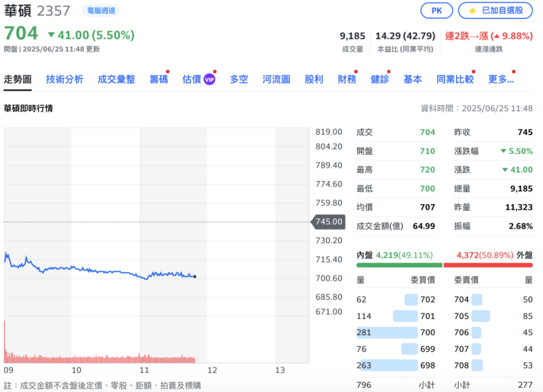Viewport: 543px width, 392px height.
Task: Click the 11 hour label on chart axis
Action: pyautogui.click(x=144, y=370)
